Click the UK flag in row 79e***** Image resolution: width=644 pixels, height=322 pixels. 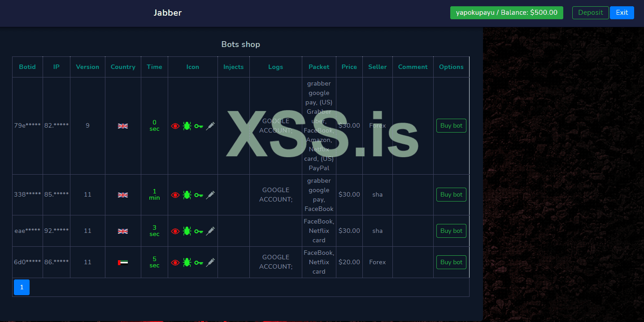click(123, 126)
